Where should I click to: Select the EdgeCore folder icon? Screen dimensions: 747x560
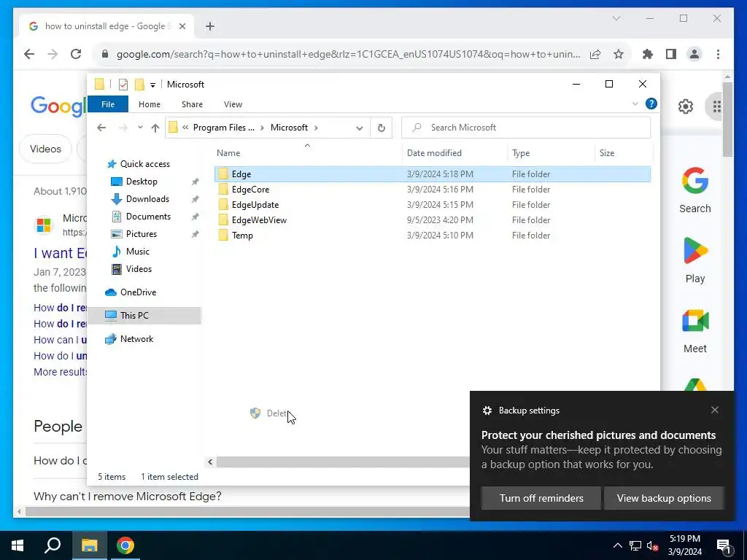click(223, 190)
